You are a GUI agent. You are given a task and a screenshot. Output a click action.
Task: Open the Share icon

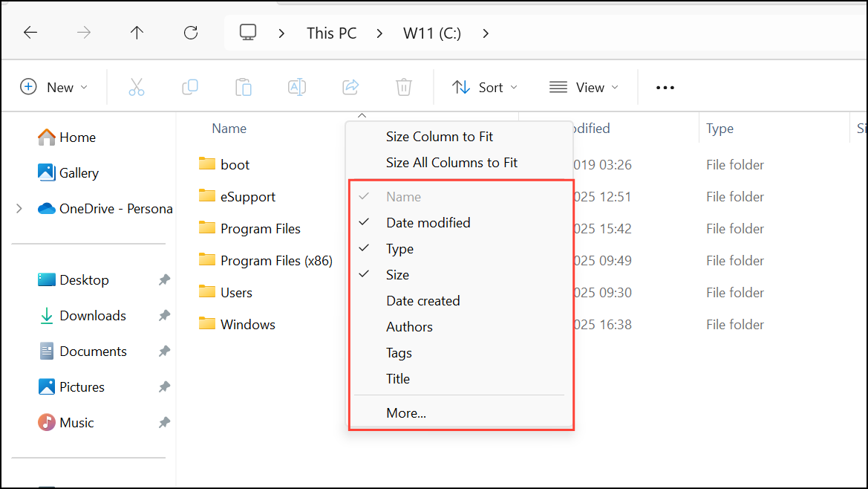(x=350, y=87)
